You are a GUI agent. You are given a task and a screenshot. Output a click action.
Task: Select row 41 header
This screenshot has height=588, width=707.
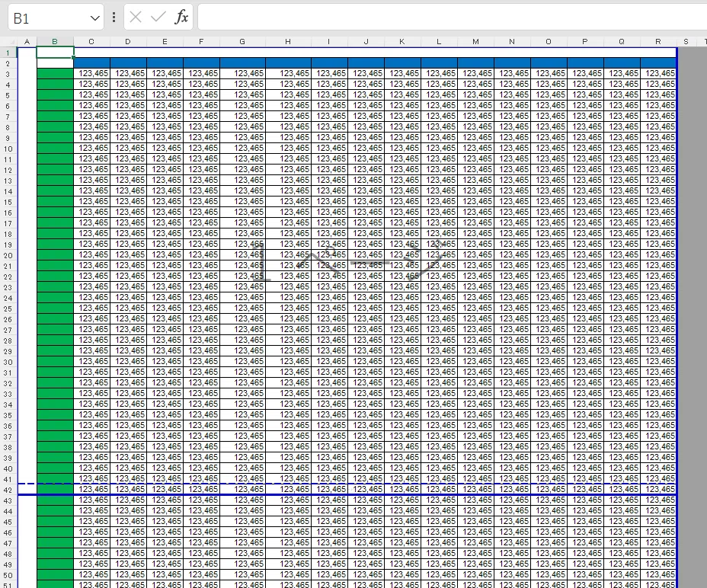pyautogui.click(x=8, y=480)
